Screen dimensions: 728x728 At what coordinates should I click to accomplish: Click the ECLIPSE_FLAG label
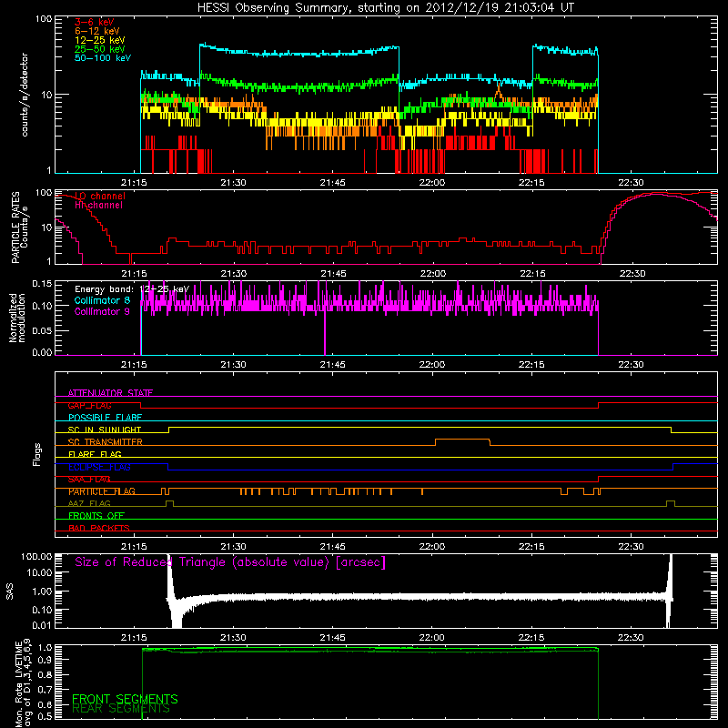(x=99, y=467)
